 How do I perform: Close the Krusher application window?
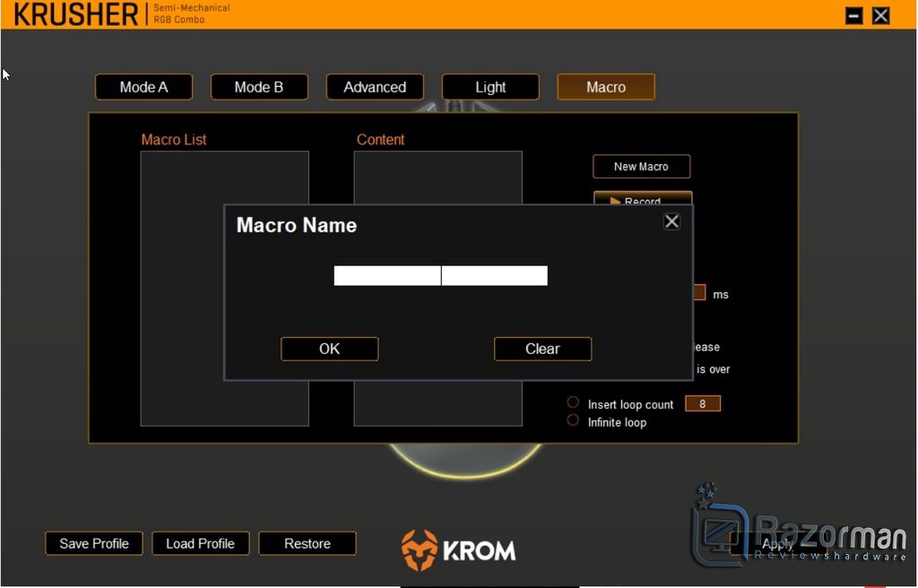[881, 16]
